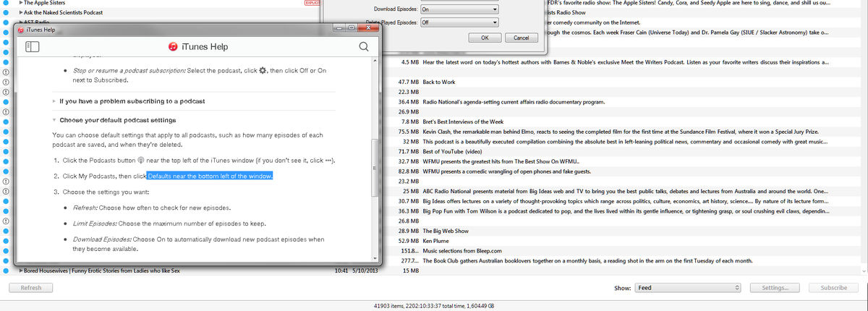Open the Download Episodes dropdown
This screenshot has width=868, height=311.
tap(459, 9)
